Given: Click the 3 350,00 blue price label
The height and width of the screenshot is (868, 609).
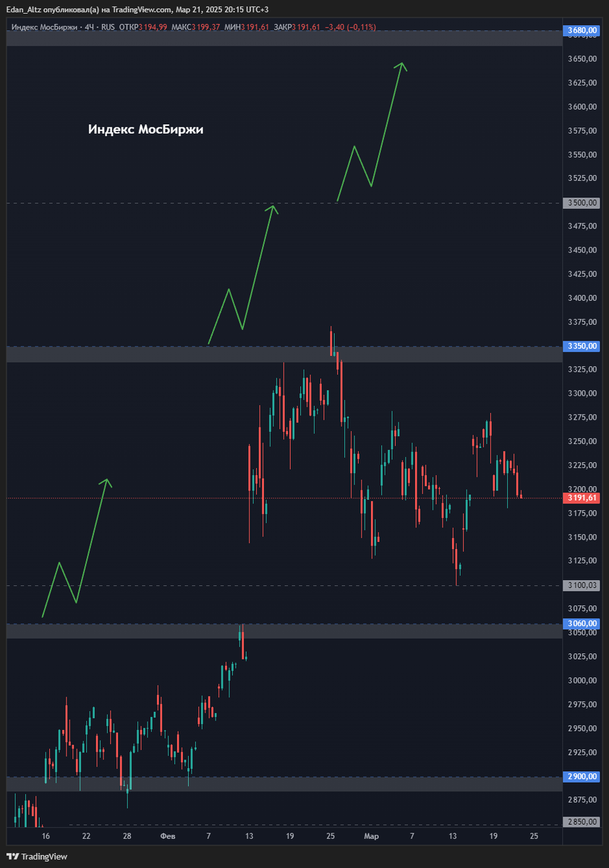Looking at the screenshot, I should (x=582, y=346).
